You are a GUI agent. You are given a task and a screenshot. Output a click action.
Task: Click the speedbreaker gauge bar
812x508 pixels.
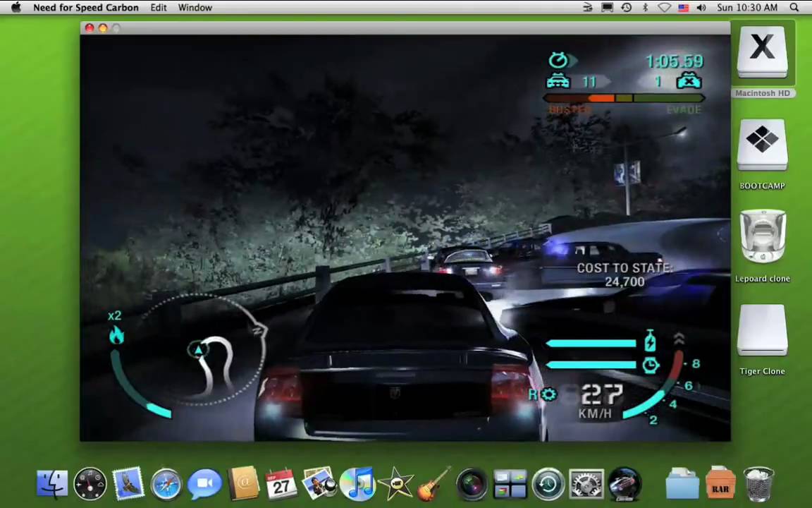[591, 365]
